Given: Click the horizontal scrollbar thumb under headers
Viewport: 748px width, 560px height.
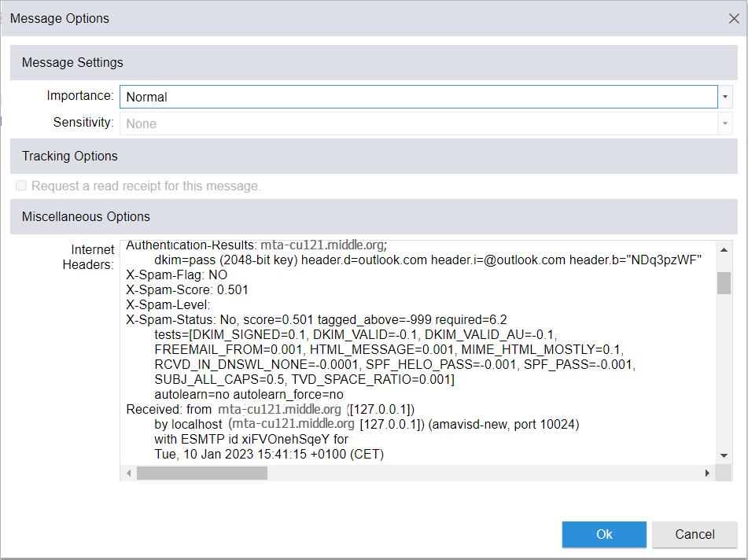Looking at the screenshot, I should [201, 473].
